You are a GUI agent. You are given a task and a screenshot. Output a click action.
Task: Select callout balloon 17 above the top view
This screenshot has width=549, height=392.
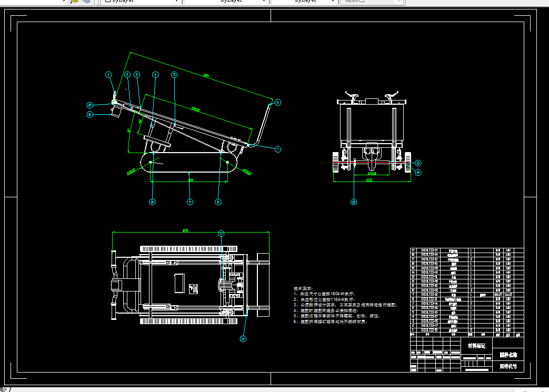(221, 234)
